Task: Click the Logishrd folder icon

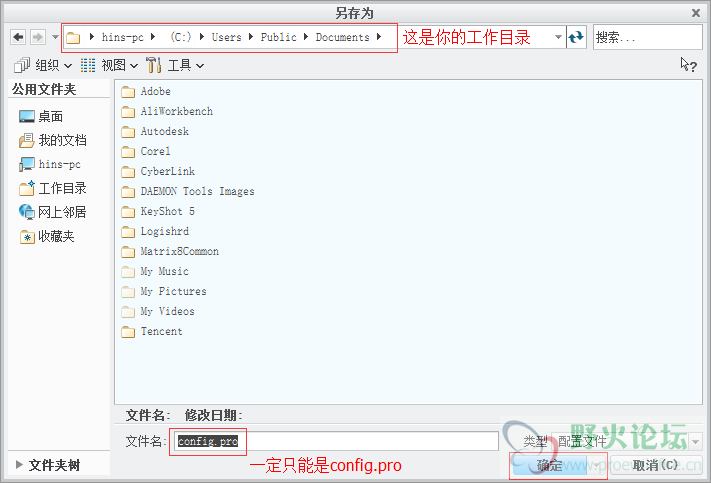Action: [x=128, y=232]
